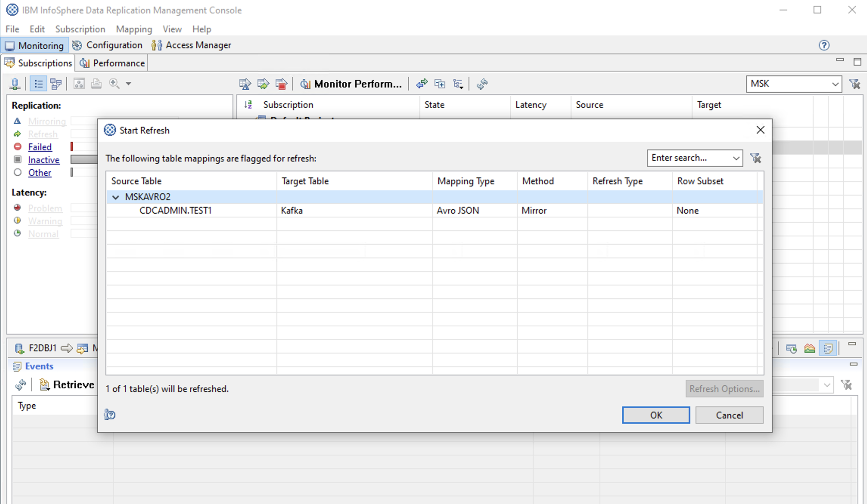Click OK to start refresh
The image size is (867, 504).
pyautogui.click(x=656, y=415)
